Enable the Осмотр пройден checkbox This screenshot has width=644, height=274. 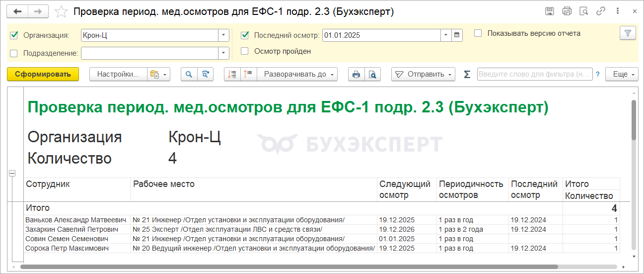245,51
